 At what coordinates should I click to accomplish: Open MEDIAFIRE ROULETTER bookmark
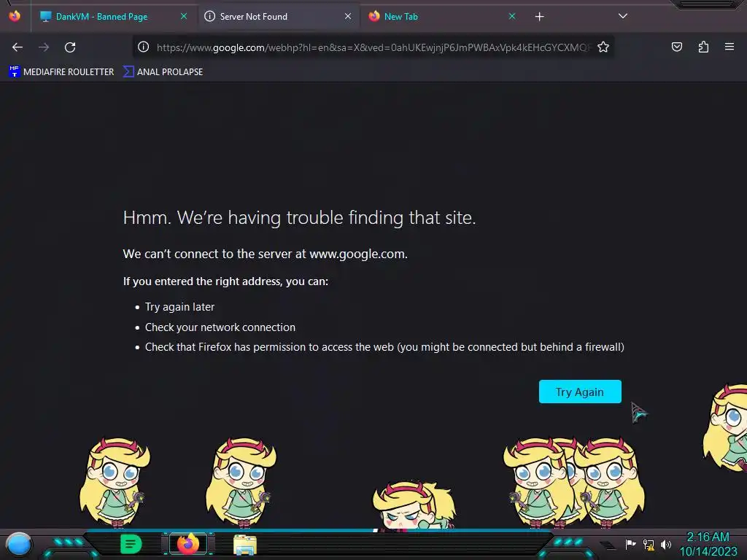coord(61,72)
